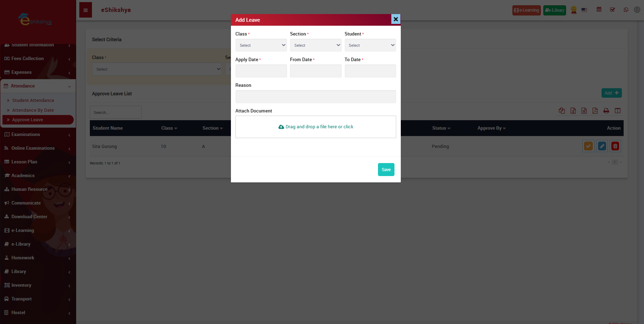Export table as PDF icon
The image size is (644, 324).
[595, 111]
